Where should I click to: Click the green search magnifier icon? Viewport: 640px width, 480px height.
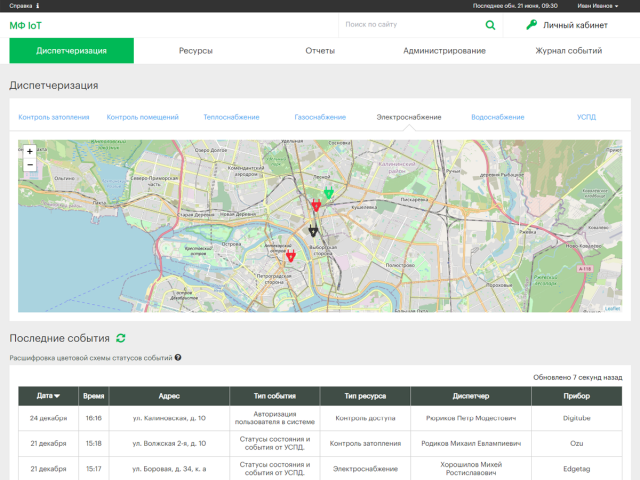coord(490,25)
